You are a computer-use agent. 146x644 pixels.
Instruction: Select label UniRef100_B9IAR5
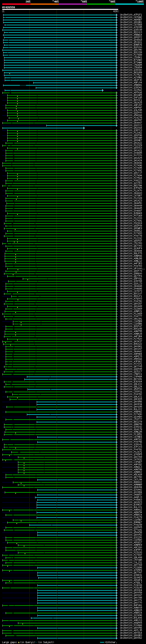131,95
